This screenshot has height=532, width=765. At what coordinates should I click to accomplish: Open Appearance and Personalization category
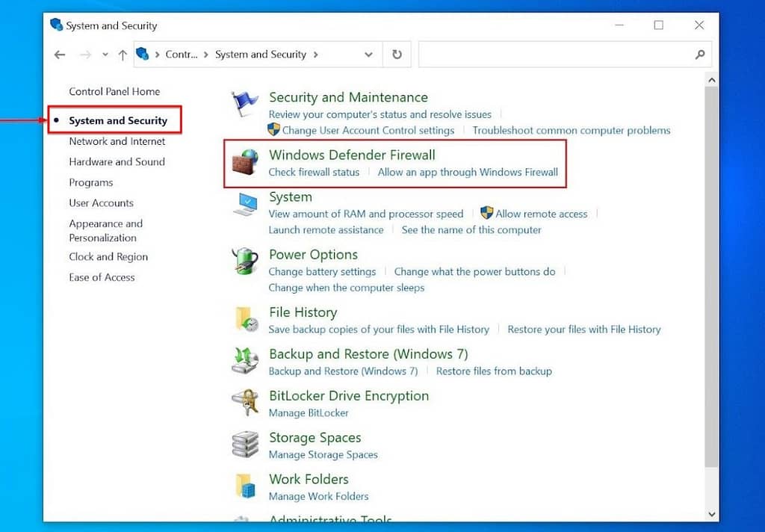click(x=106, y=230)
